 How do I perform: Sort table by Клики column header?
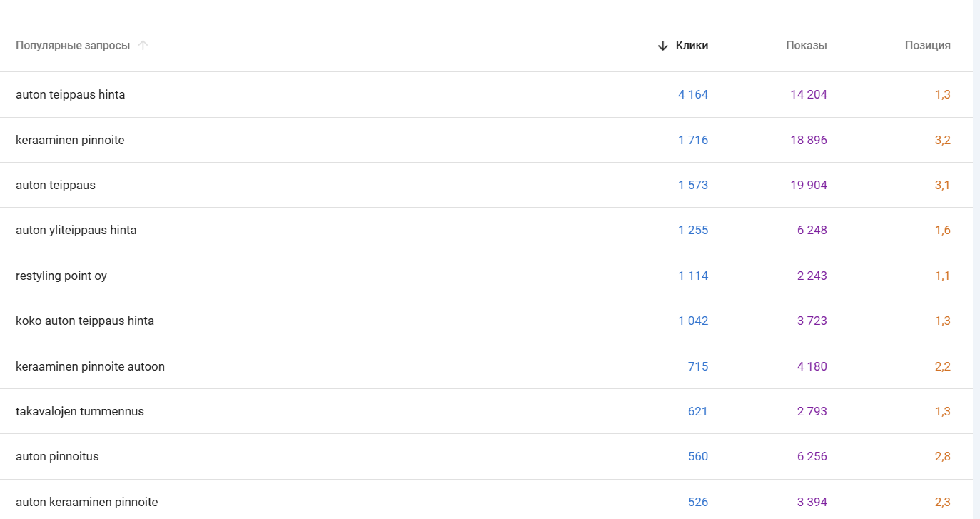(692, 46)
